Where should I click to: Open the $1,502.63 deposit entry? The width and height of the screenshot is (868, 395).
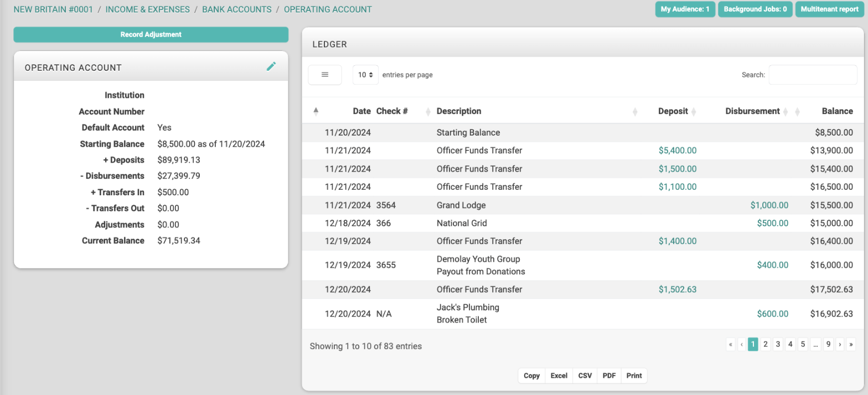click(x=678, y=289)
